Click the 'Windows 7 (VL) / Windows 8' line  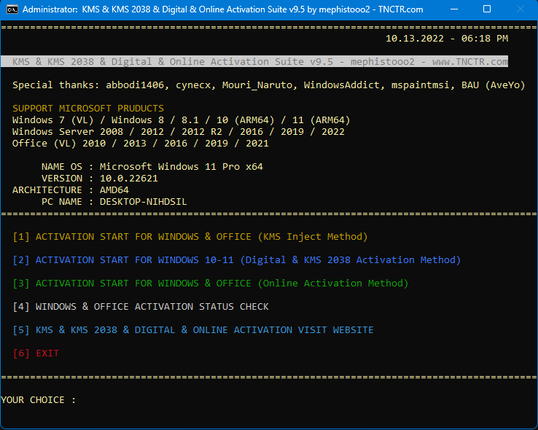click(181, 120)
